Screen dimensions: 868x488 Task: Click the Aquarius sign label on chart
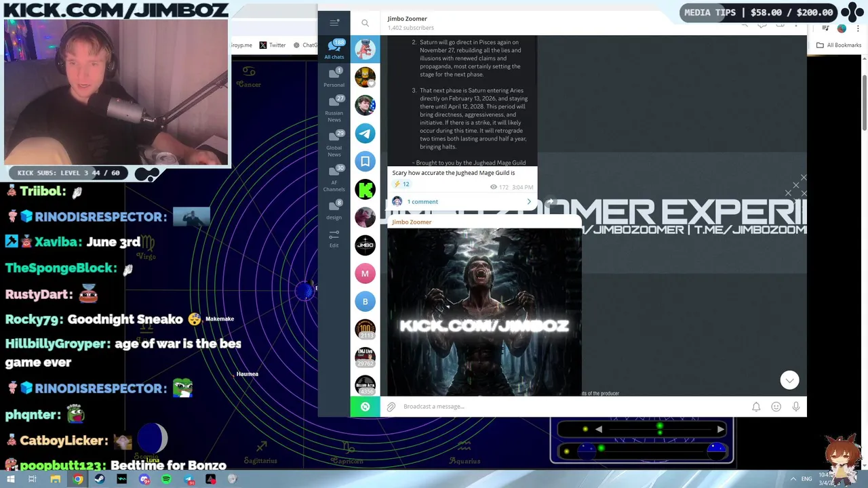(465, 461)
